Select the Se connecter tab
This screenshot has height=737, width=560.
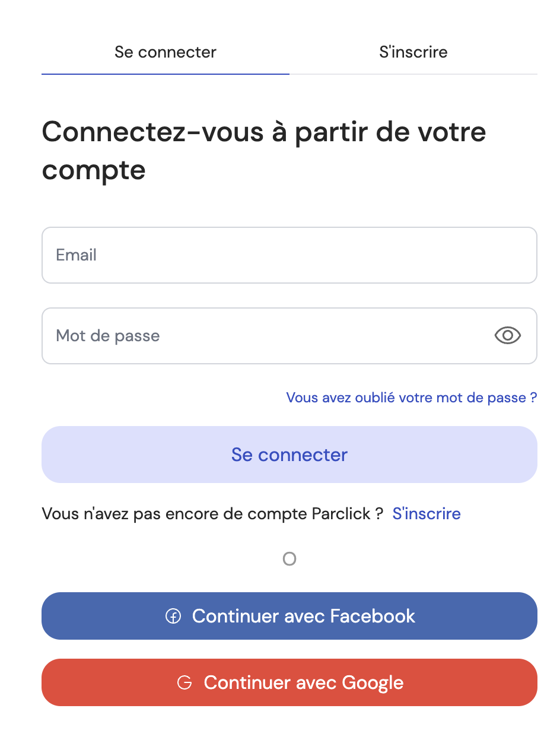pyautogui.click(x=165, y=52)
